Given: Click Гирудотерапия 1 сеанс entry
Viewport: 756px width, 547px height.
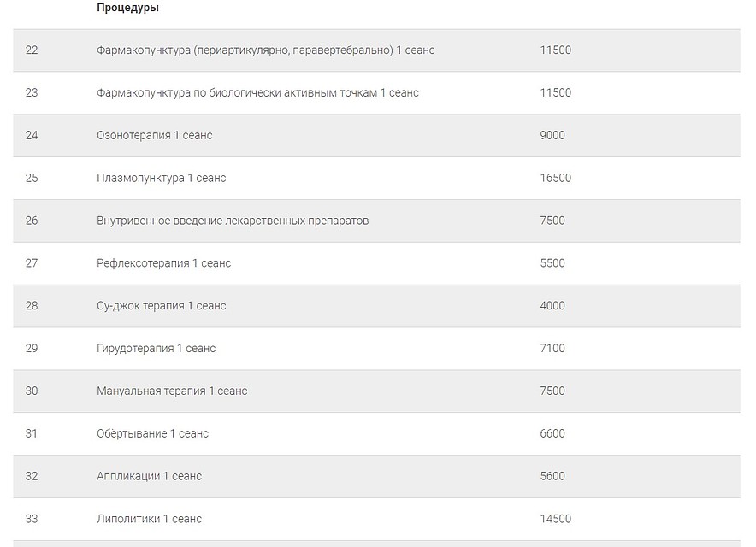Looking at the screenshot, I should [156, 349].
